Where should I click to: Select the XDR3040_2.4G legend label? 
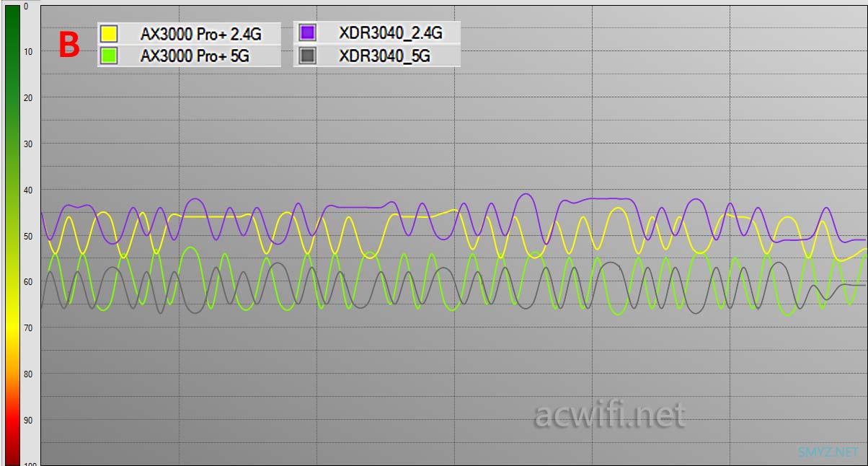coord(390,32)
